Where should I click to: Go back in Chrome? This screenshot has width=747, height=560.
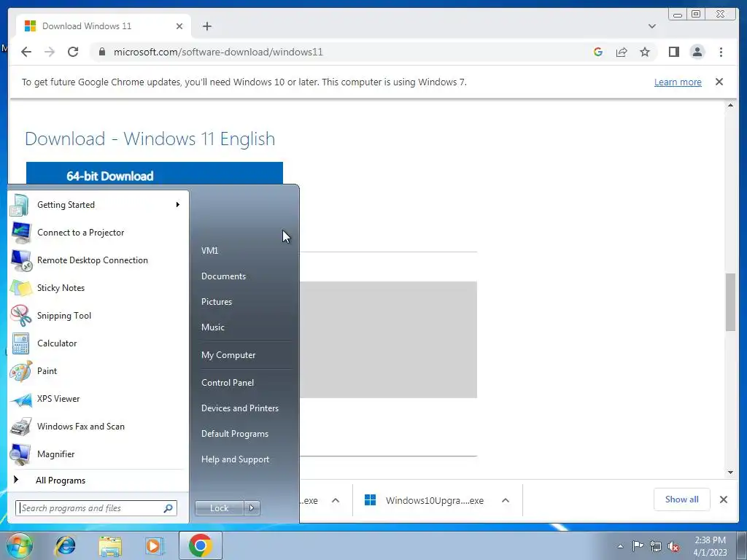point(26,52)
